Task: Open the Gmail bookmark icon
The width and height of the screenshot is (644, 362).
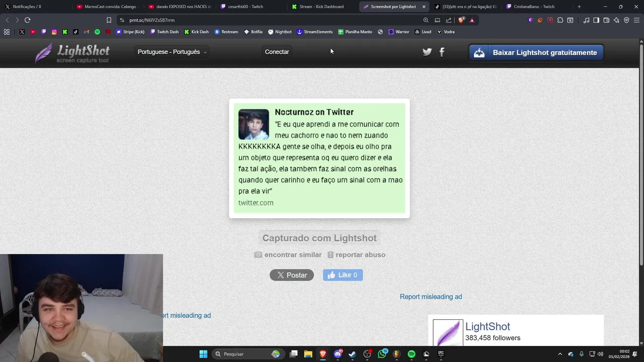Action: pos(87,32)
